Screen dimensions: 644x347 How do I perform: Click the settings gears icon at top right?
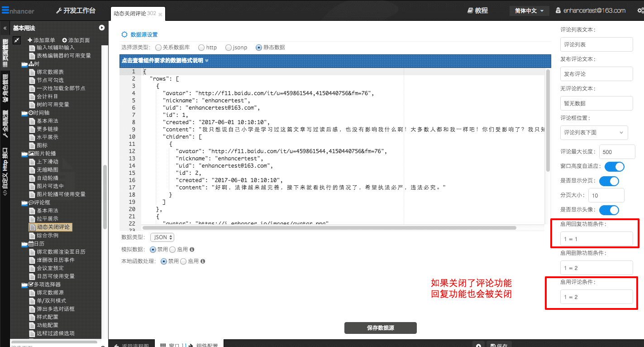click(640, 10)
